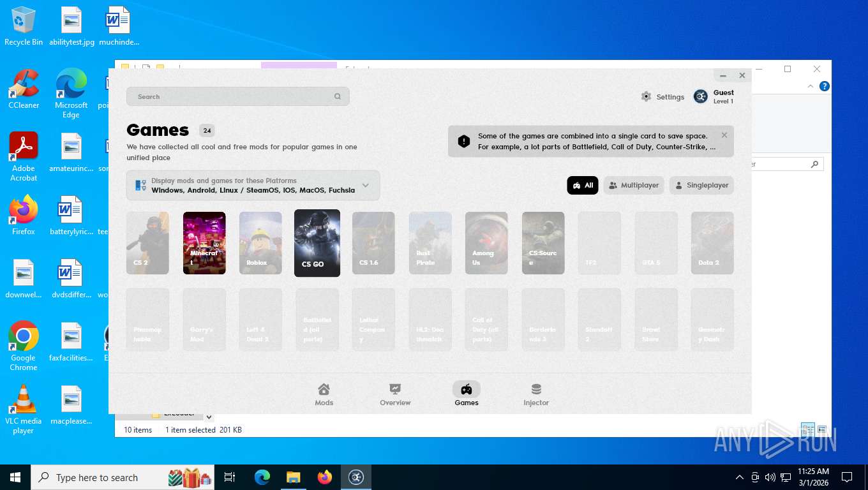Image resolution: width=868 pixels, height=490 pixels.
Task: Open the Borderlands 3 game card
Action: [x=543, y=320]
